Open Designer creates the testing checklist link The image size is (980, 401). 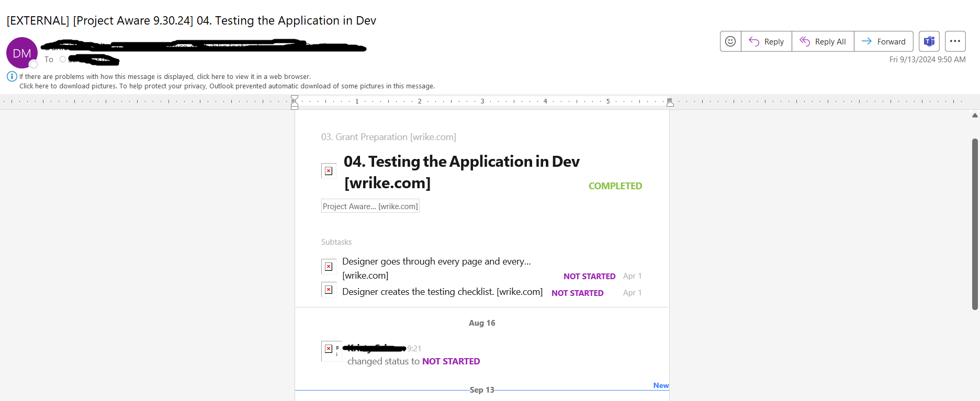(442, 292)
